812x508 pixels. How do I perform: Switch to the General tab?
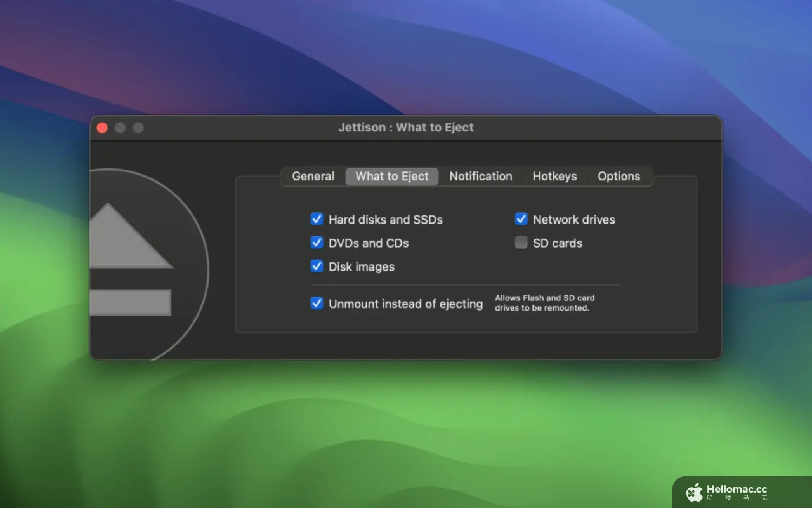(x=313, y=177)
